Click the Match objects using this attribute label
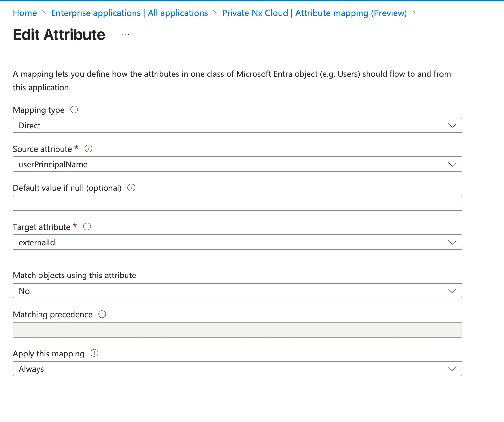 pos(74,276)
